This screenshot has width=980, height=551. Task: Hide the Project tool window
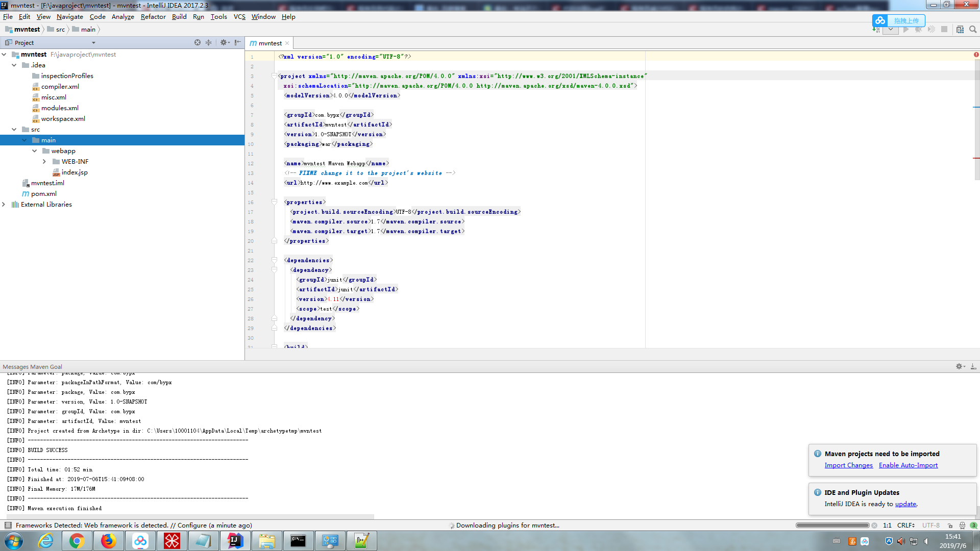tap(237, 43)
